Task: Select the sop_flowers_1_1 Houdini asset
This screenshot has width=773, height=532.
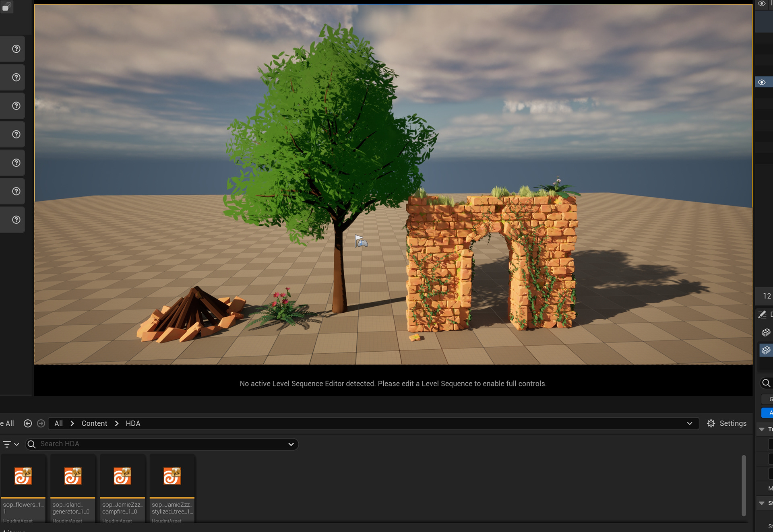Action: click(x=23, y=489)
